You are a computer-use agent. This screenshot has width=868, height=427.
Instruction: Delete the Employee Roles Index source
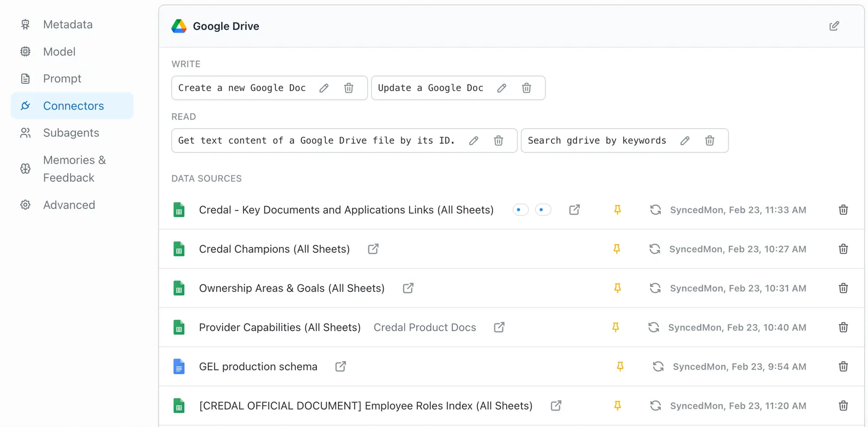click(x=843, y=406)
